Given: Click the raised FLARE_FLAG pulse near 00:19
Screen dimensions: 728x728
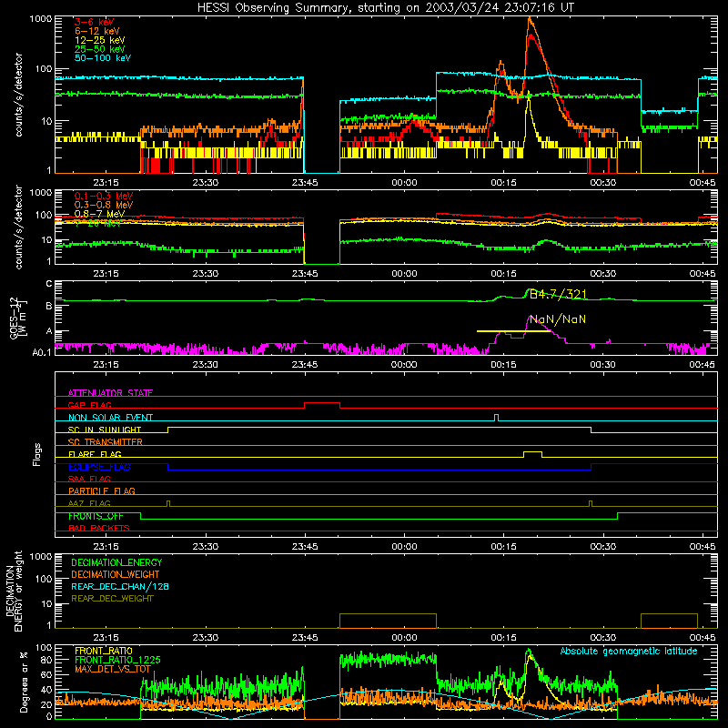Looking at the screenshot, I should [x=532, y=454].
